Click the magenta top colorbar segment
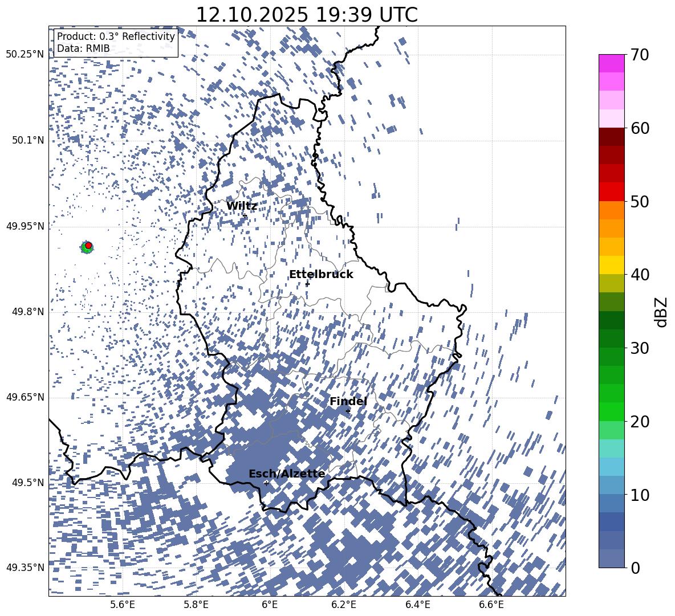675x616 pixels. click(611, 64)
